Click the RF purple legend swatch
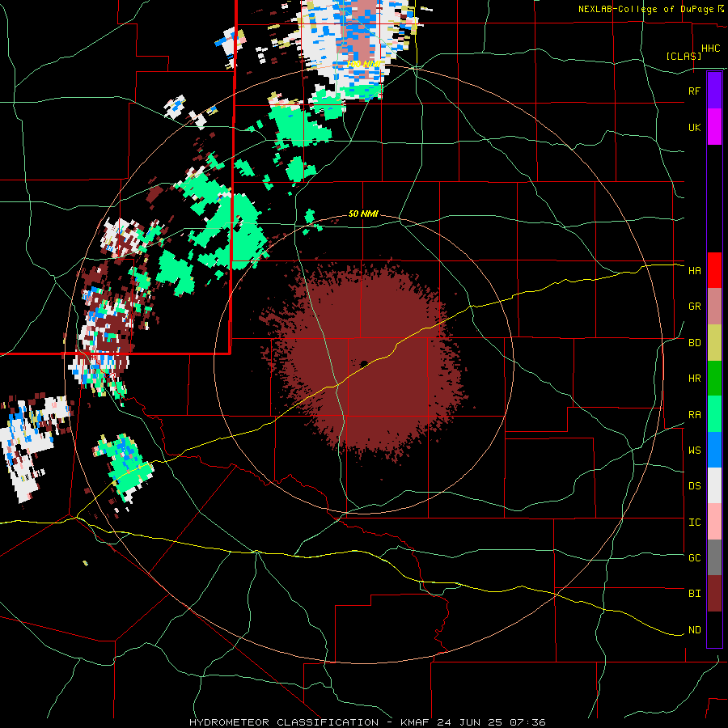This screenshot has height=728, width=728. click(x=714, y=91)
